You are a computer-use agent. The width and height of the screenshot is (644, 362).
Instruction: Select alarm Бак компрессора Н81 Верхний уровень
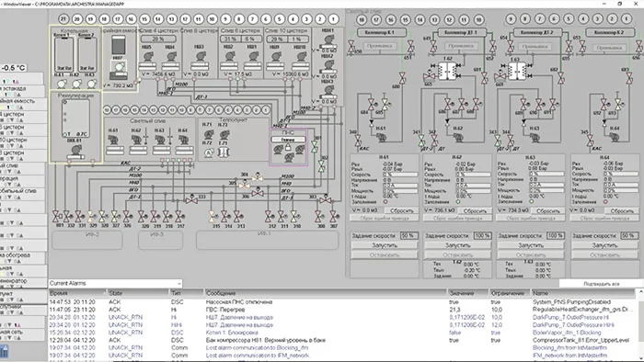343,340
